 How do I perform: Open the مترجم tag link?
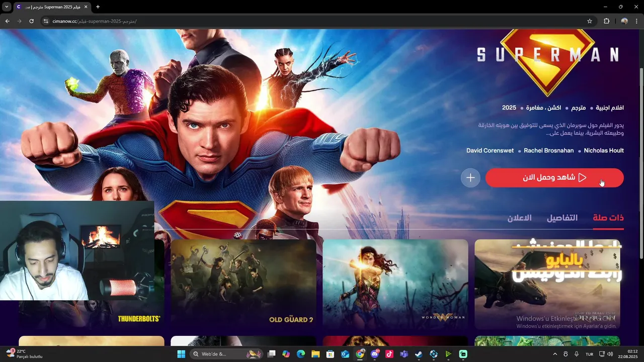[x=578, y=108]
